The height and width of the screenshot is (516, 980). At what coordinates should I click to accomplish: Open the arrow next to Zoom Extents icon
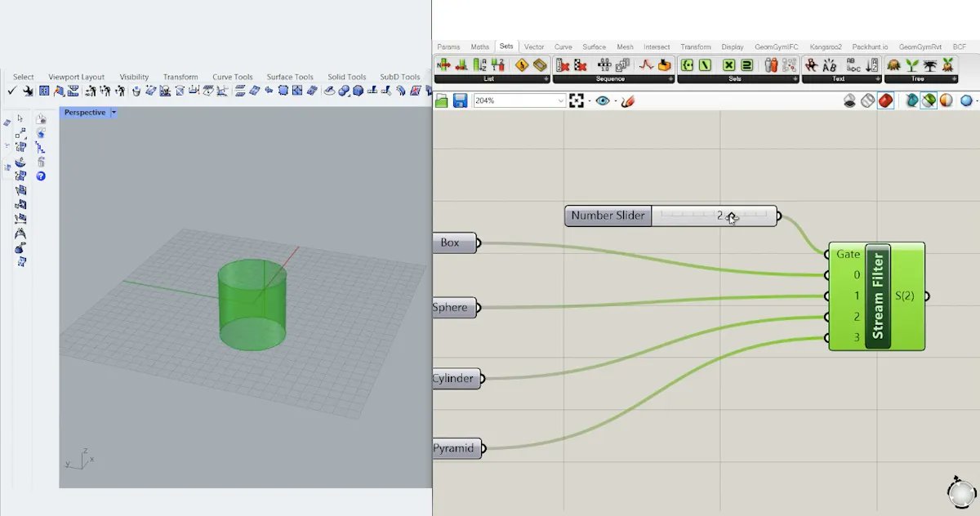click(x=589, y=100)
